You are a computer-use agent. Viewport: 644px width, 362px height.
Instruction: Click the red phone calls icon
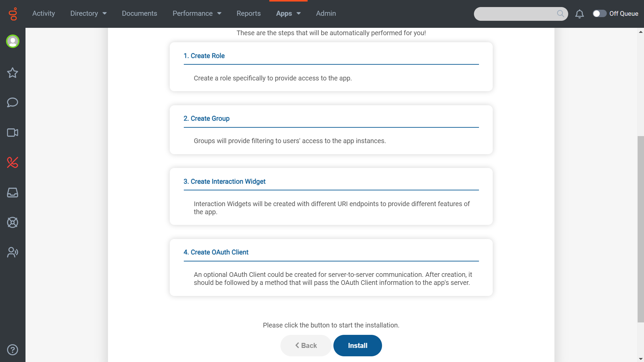[x=13, y=163]
